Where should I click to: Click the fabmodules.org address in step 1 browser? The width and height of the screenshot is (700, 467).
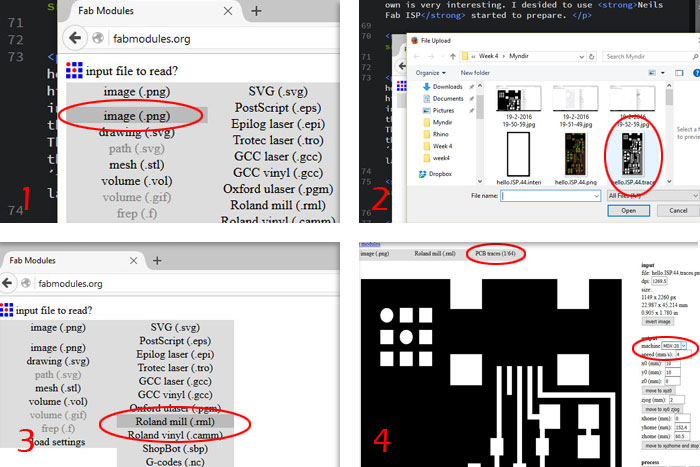click(x=152, y=39)
